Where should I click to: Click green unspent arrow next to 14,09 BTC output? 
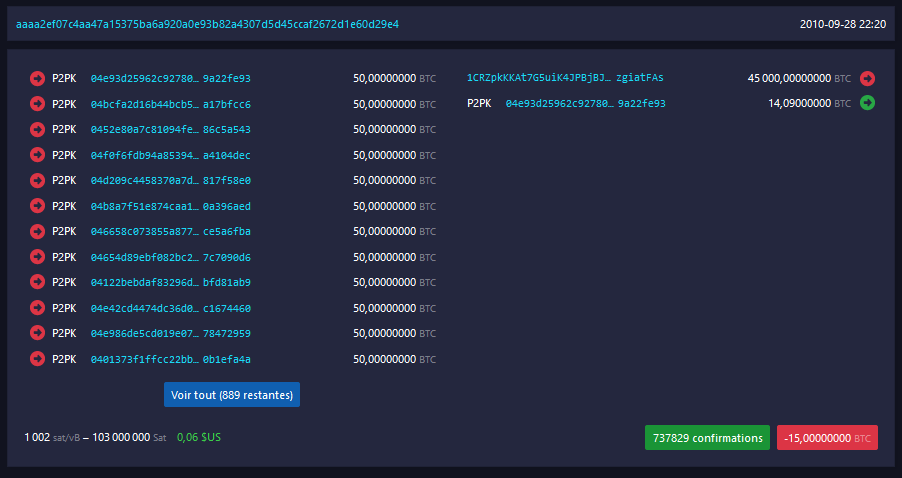tap(867, 104)
